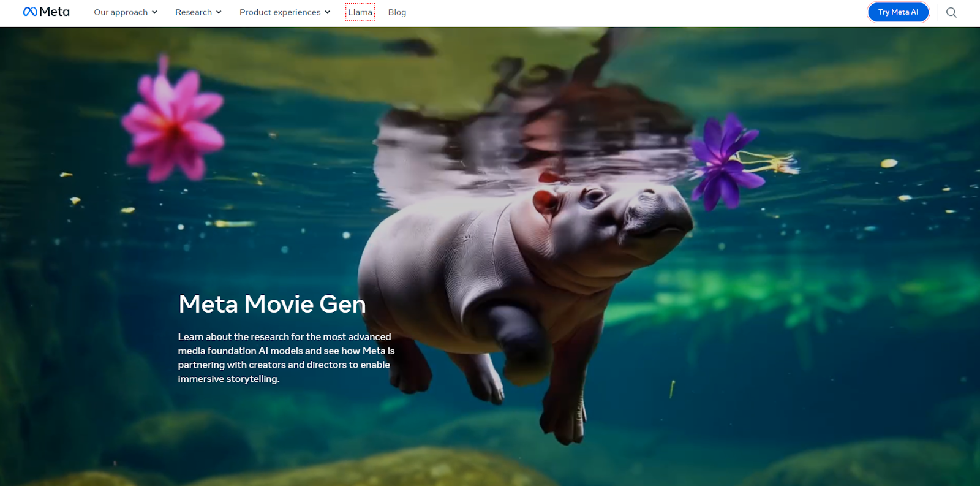Go to the Llama page link
This screenshot has height=486, width=980.
coord(360,12)
